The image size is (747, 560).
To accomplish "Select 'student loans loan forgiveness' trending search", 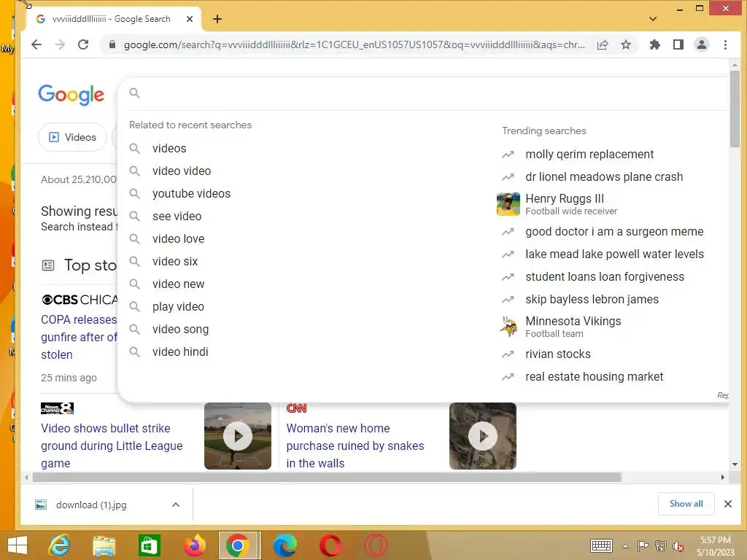I will [605, 277].
